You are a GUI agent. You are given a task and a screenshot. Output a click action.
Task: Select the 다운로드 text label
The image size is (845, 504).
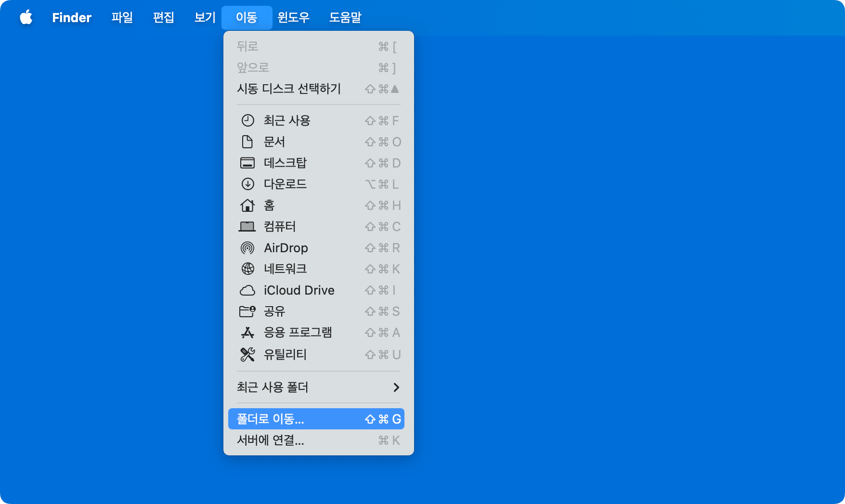click(x=285, y=184)
